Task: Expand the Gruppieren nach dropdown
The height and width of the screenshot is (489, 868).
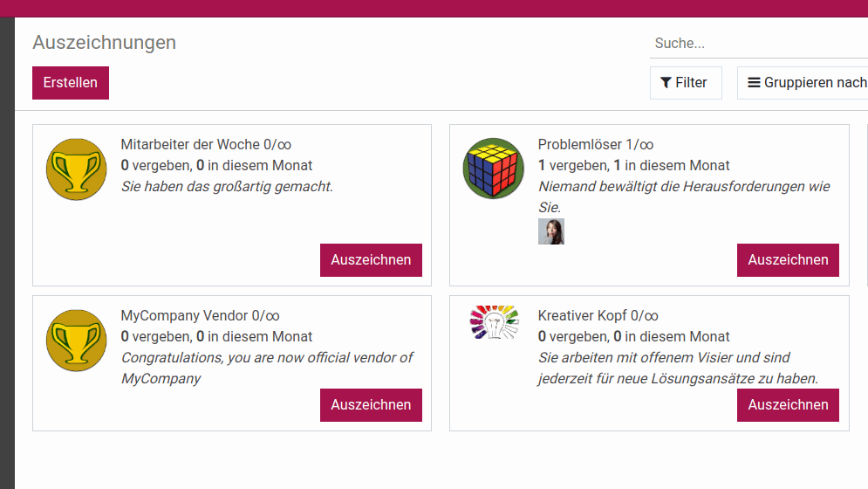Action: point(803,83)
